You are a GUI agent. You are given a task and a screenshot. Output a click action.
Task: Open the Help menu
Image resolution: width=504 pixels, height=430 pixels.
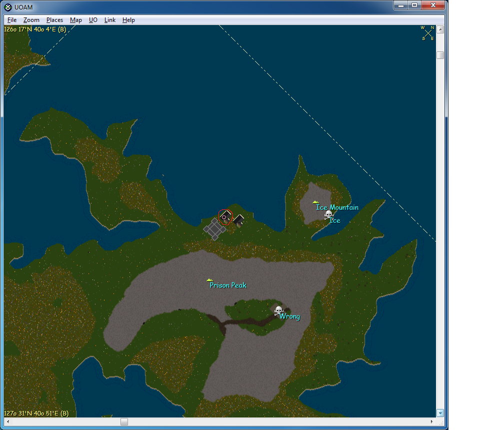click(128, 20)
